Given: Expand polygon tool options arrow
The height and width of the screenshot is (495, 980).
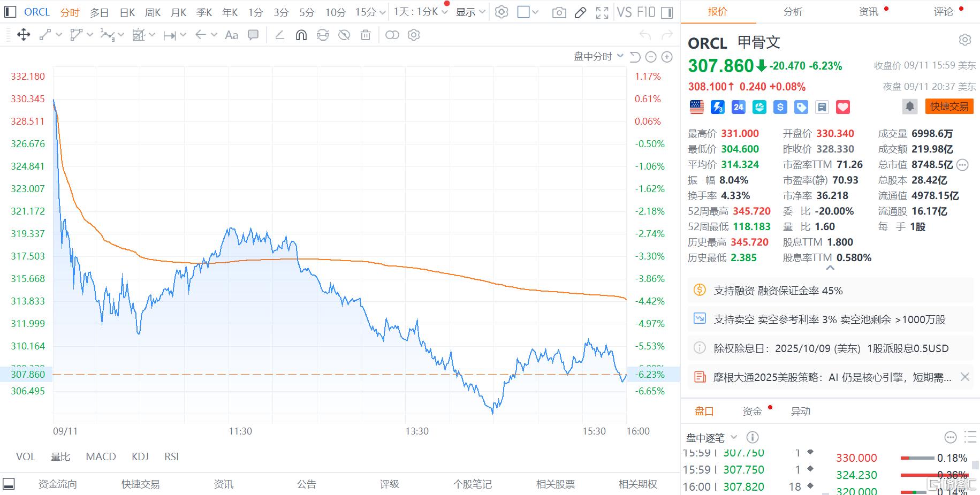Looking at the screenshot, I should pos(90,35).
